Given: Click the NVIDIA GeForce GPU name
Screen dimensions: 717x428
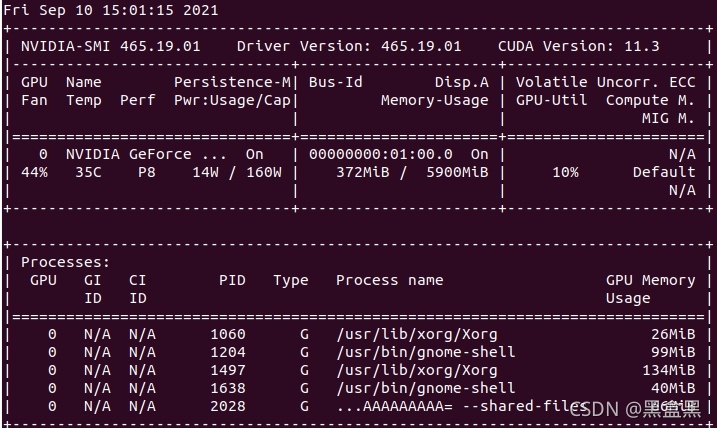Looking at the screenshot, I should coord(146,154).
